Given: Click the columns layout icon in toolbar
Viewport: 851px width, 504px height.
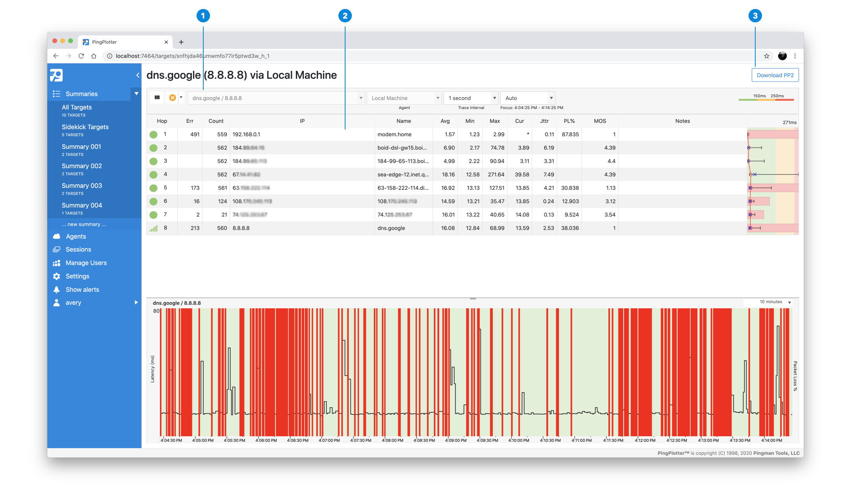Looking at the screenshot, I should point(157,98).
